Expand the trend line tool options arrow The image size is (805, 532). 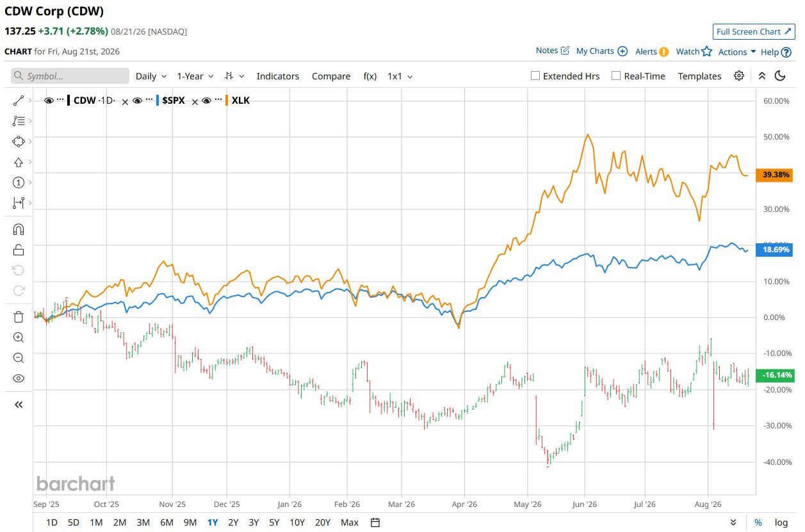pyautogui.click(x=30, y=101)
